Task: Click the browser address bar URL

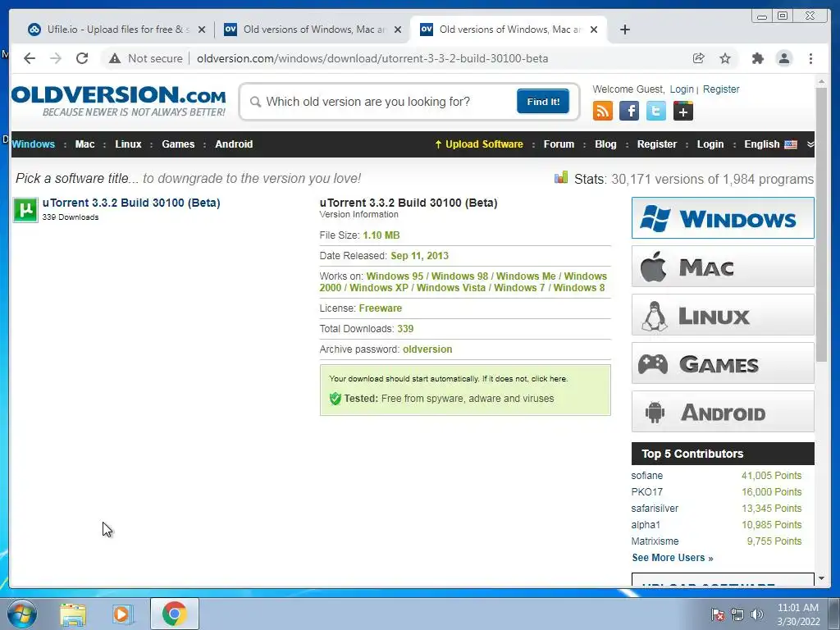Action: pos(372,58)
